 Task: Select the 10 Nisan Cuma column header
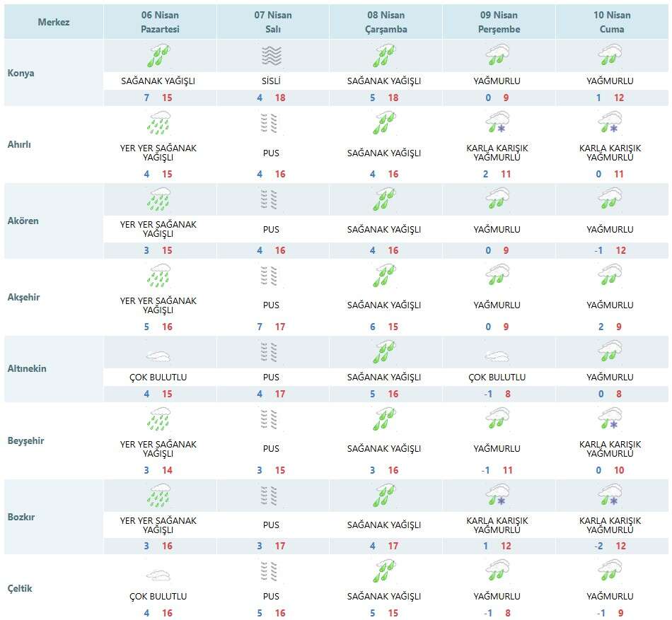(x=610, y=22)
